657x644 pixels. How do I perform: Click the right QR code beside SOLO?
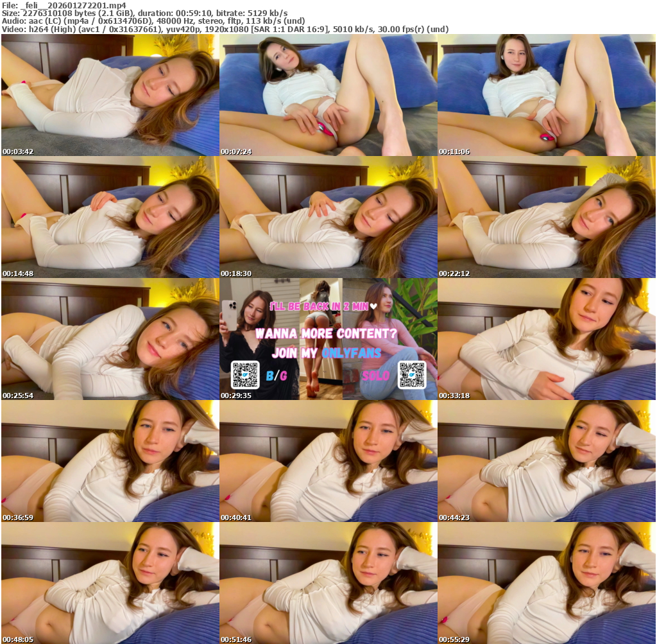click(411, 375)
